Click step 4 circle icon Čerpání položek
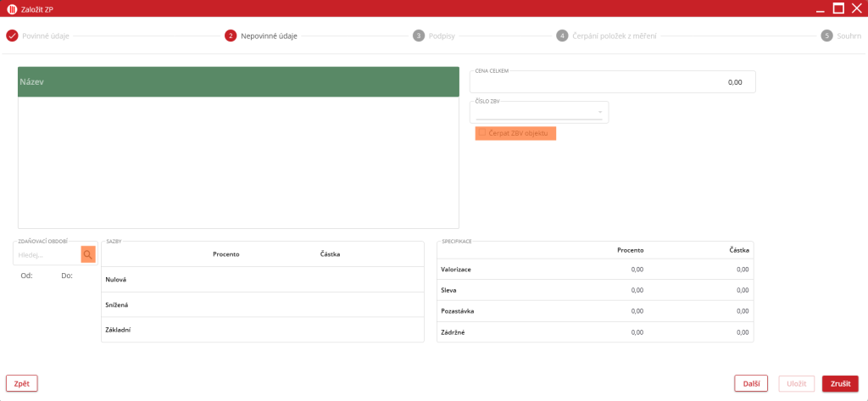 point(562,36)
